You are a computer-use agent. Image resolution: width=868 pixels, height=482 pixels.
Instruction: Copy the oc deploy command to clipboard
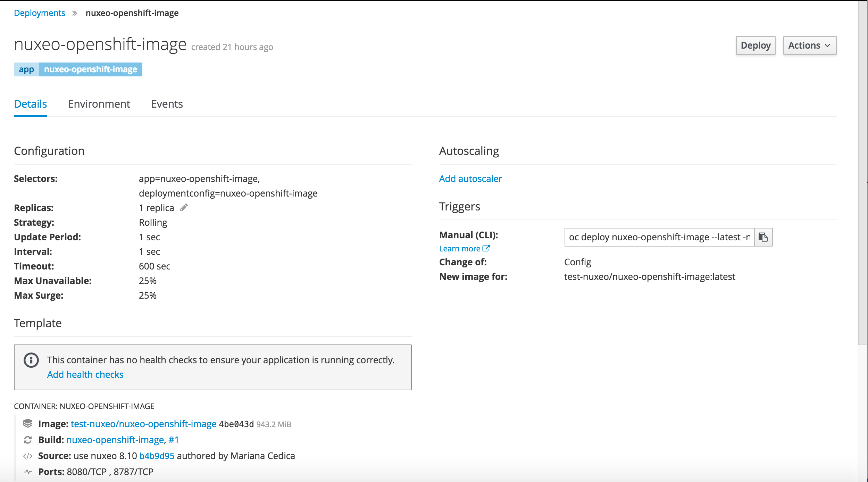coord(763,237)
